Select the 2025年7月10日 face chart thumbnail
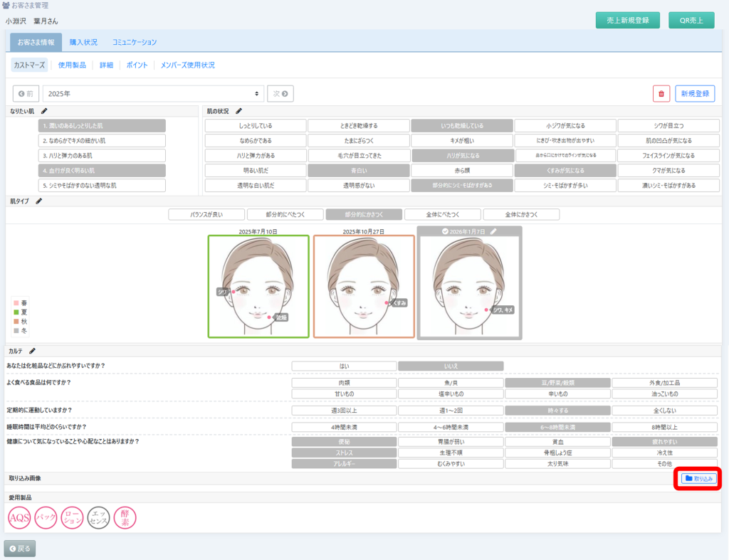The image size is (729, 560). pyautogui.click(x=258, y=286)
